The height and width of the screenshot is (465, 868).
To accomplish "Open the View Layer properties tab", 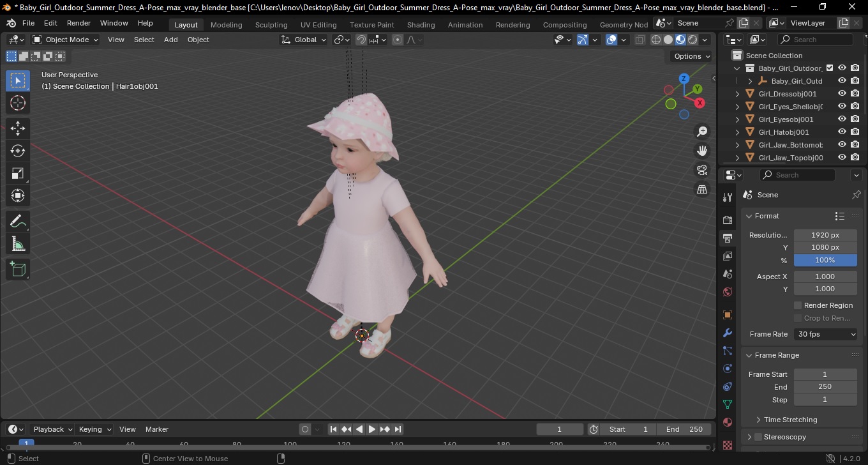I will [728, 256].
